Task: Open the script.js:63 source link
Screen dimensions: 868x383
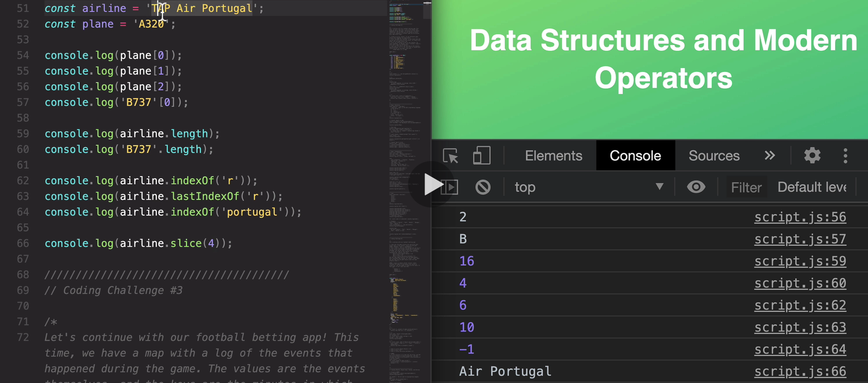Action: 800,327
